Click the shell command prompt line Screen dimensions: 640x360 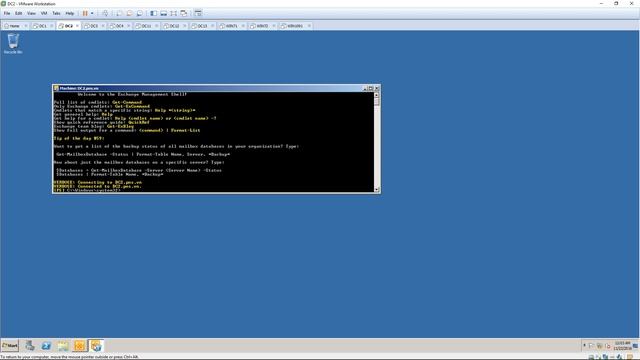[x=87, y=190]
